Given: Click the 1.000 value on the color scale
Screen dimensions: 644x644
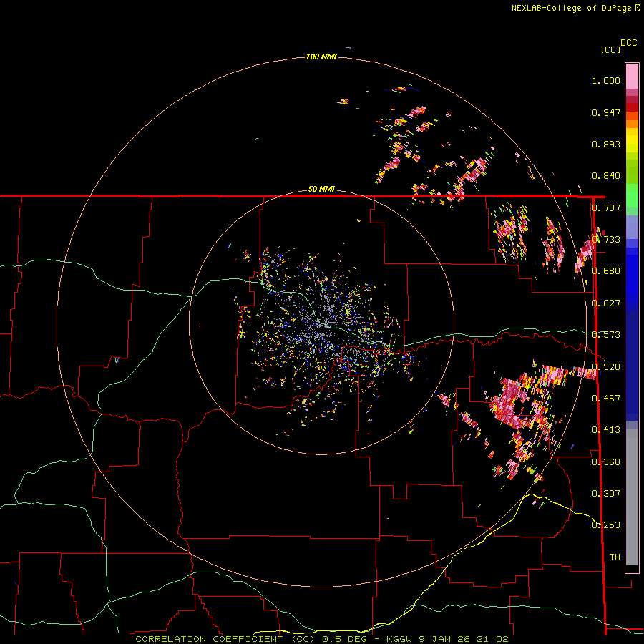Looking at the screenshot, I should [606, 80].
